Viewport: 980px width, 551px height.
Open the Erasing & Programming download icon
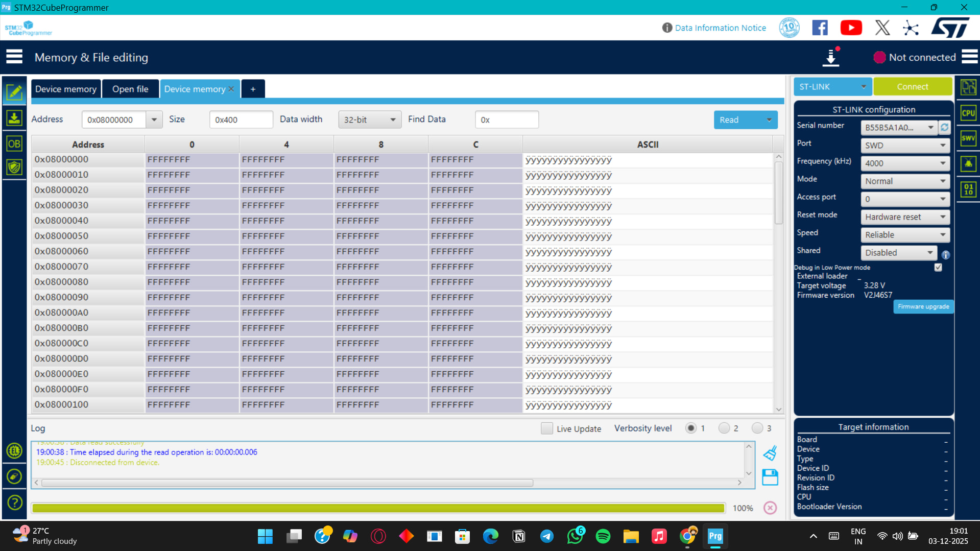click(14, 118)
